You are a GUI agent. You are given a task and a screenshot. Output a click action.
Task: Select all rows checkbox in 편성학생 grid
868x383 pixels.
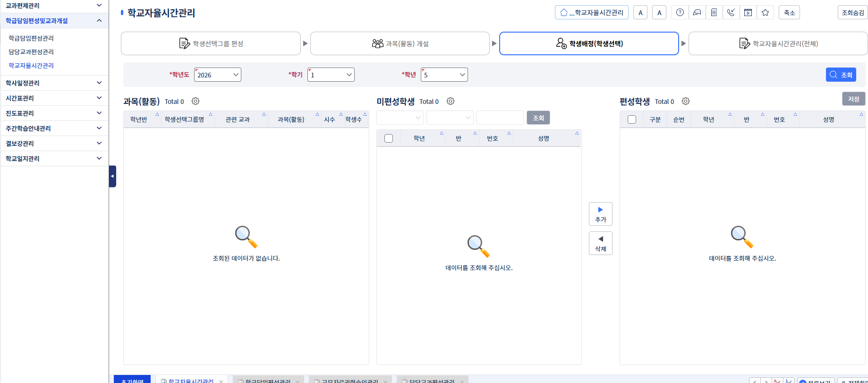[632, 119]
